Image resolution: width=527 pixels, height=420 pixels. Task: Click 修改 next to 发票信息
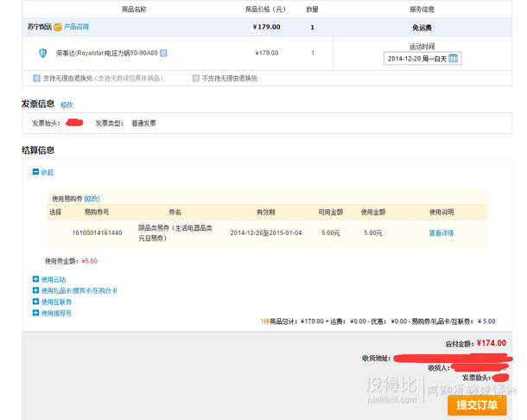point(67,105)
